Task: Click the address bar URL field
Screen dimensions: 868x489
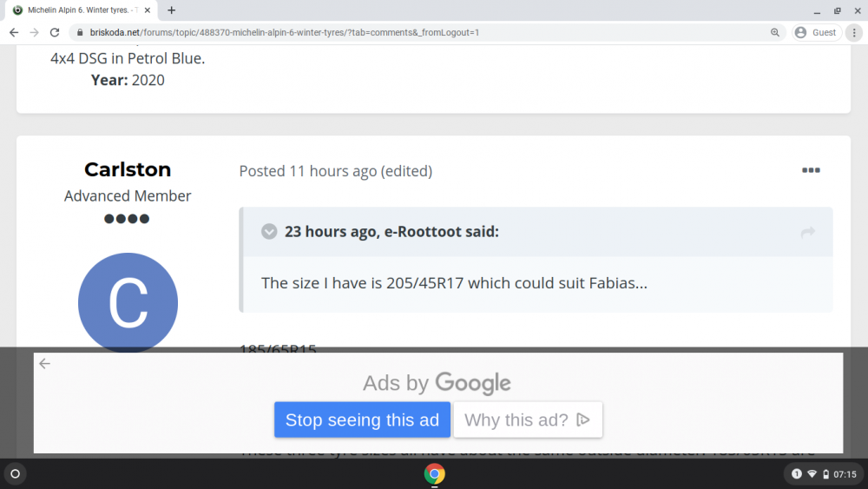Action: pyautogui.click(x=426, y=33)
